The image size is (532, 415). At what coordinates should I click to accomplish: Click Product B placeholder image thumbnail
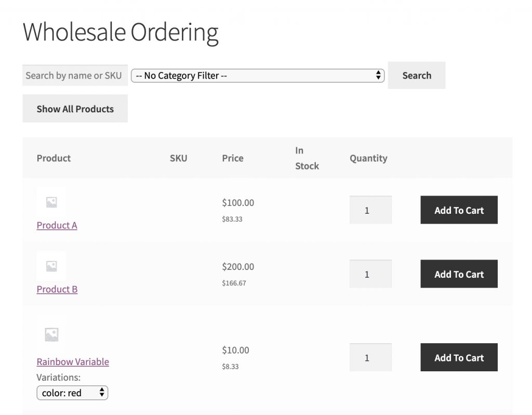[51, 266]
